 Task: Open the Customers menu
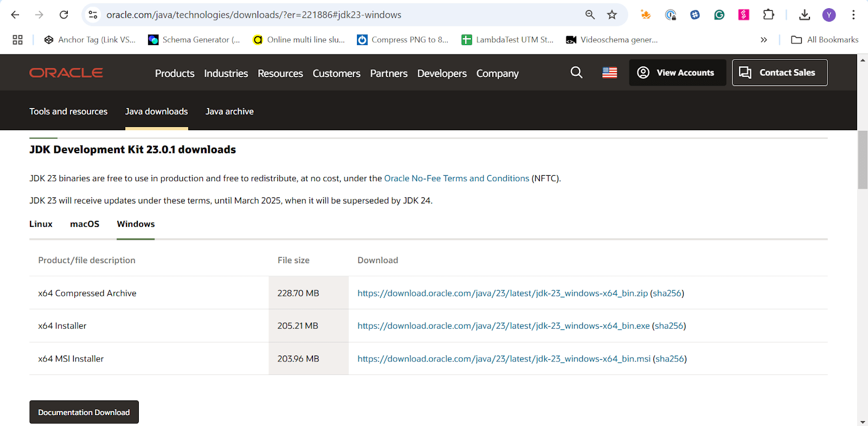click(x=336, y=73)
